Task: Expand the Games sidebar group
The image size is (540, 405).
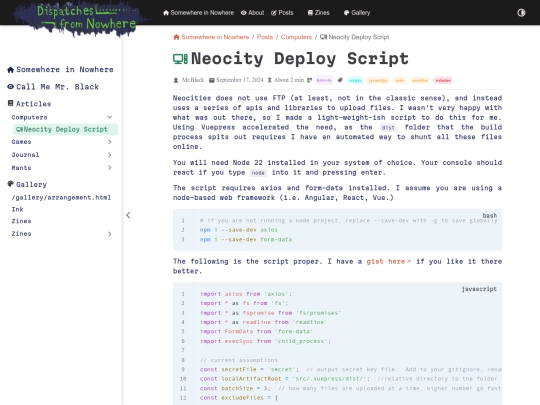Action: tap(63, 142)
